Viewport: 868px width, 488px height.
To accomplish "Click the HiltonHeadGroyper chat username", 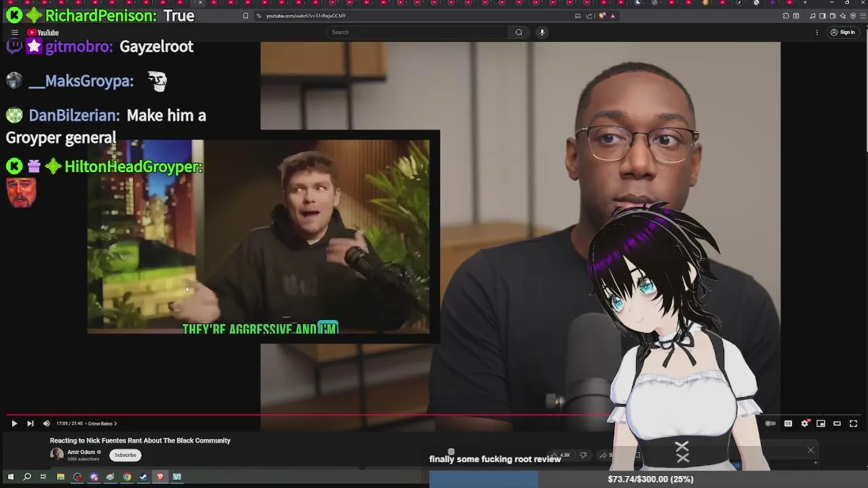I will tap(134, 167).
